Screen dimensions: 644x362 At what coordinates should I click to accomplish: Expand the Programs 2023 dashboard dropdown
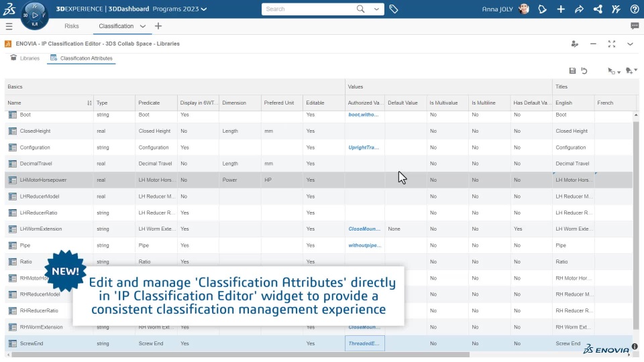pos(204,9)
